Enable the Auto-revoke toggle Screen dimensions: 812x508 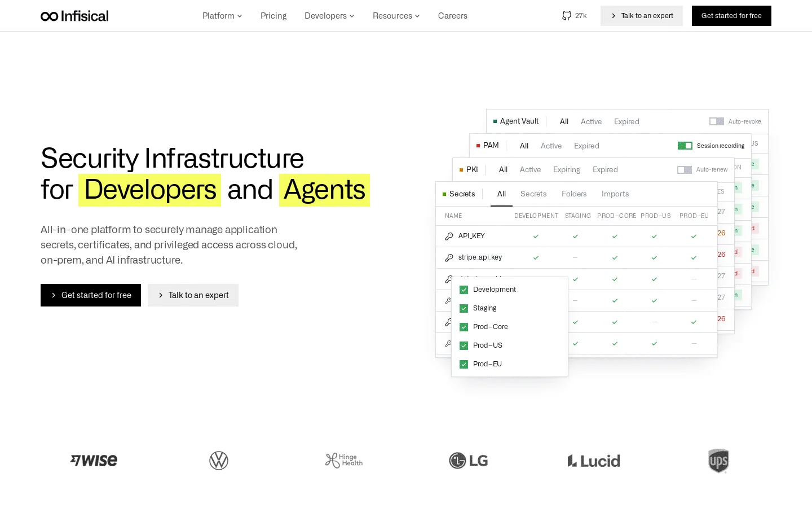pos(717,121)
